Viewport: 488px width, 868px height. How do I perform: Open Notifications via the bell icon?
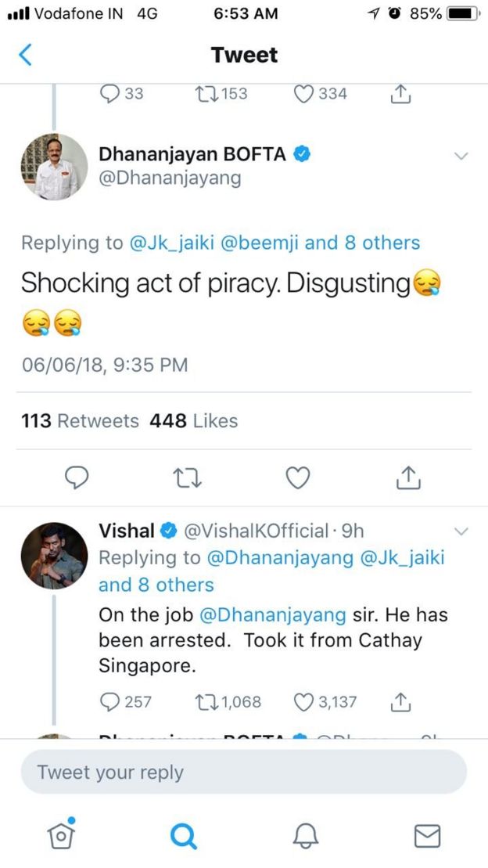305,836
